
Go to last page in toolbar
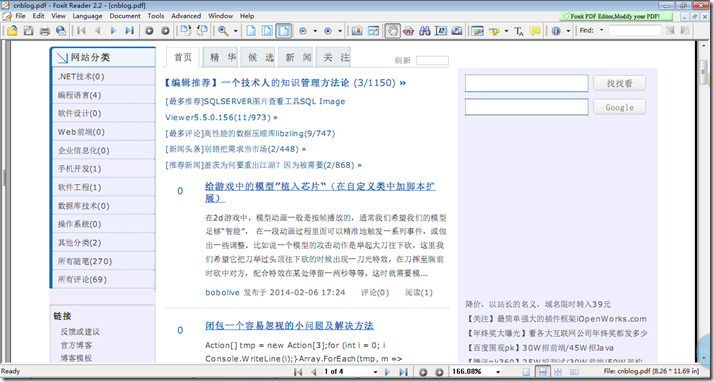coord(129,31)
